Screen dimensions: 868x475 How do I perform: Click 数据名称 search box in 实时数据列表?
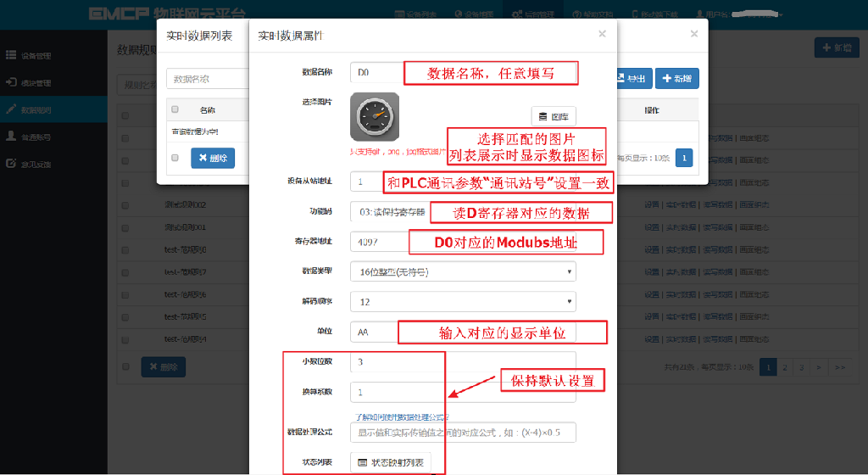click(x=208, y=79)
